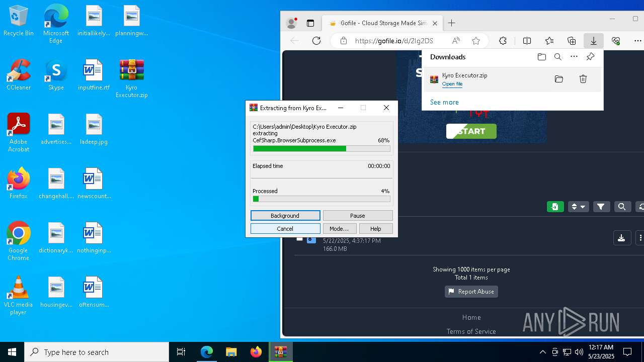Click Open file link under Kyro Executor.zip
644x362 pixels.
[x=452, y=84]
